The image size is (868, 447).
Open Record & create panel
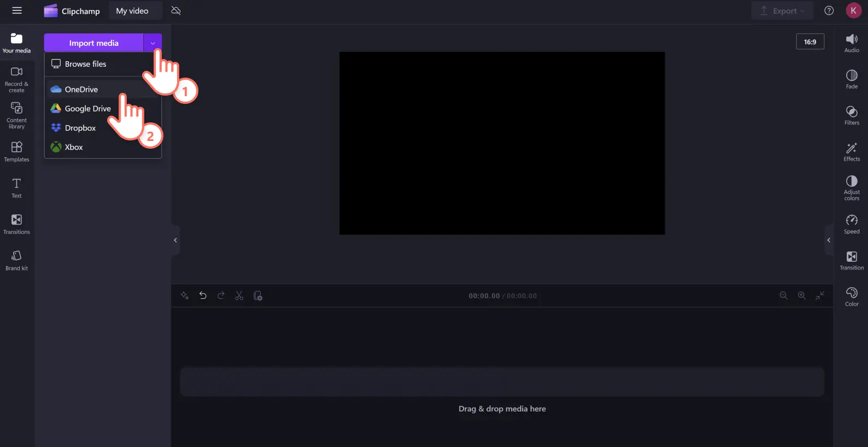[x=16, y=80]
